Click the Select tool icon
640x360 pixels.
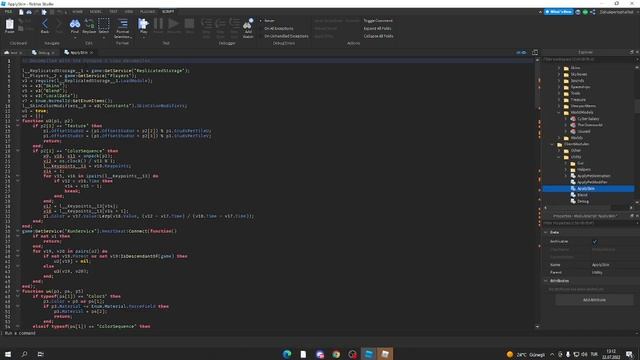pyautogui.click(x=104, y=25)
